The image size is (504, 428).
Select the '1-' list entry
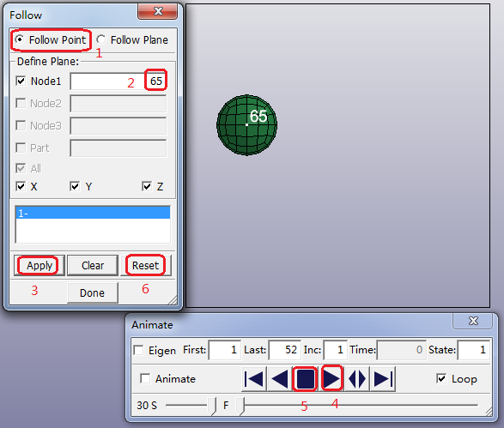(93, 213)
